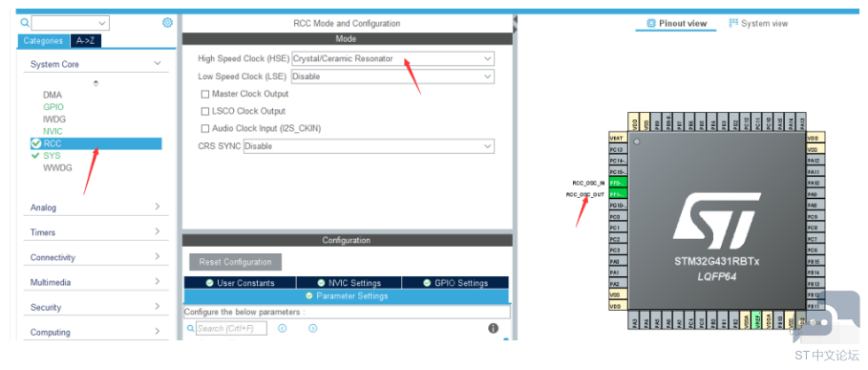This screenshot has width=868, height=370.
Task: Click the collapse arrow on panel divider
Action: click(515, 19)
